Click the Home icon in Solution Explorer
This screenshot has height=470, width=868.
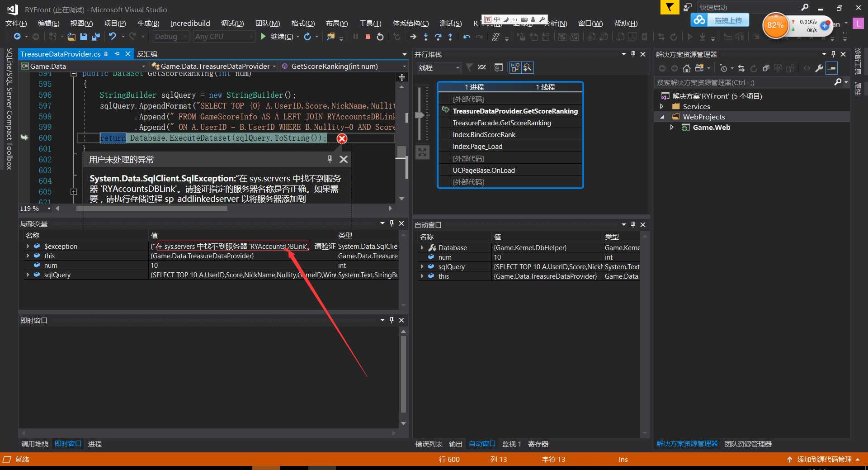coord(687,68)
